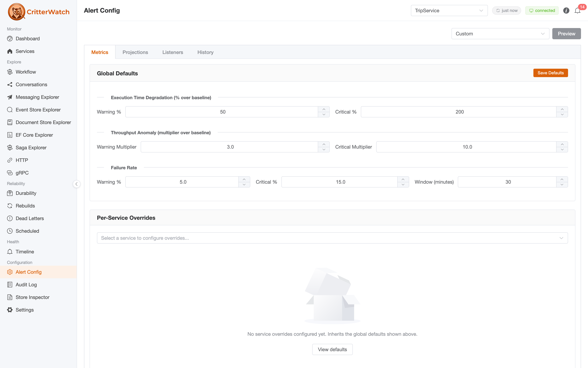Click the Services home icon

[10, 51]
